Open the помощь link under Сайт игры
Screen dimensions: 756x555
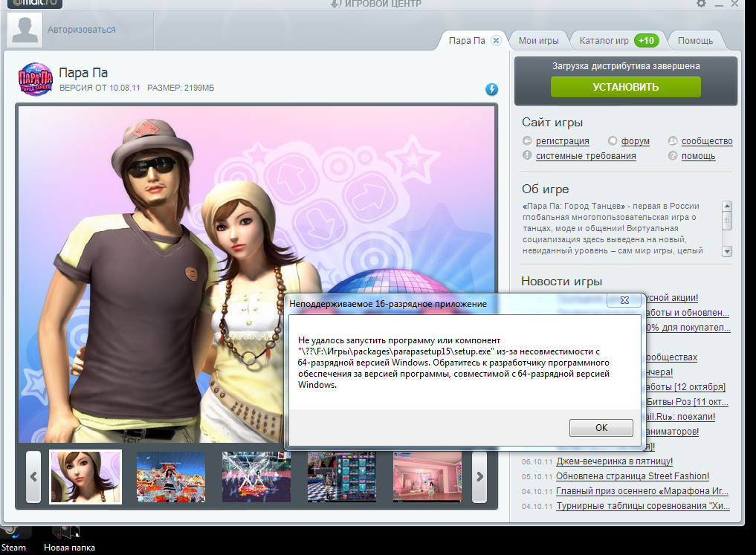tap(698, 156)
